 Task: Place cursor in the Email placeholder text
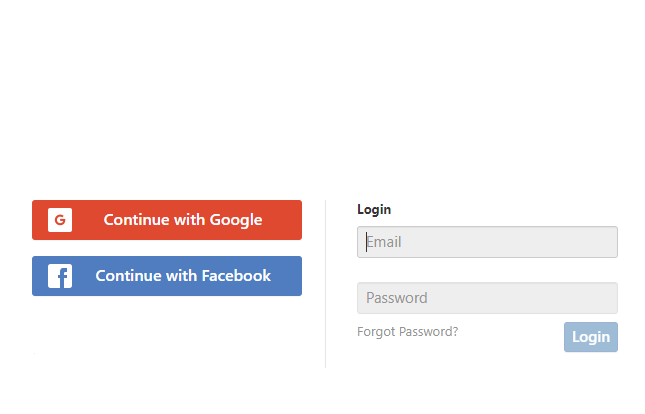384,242
